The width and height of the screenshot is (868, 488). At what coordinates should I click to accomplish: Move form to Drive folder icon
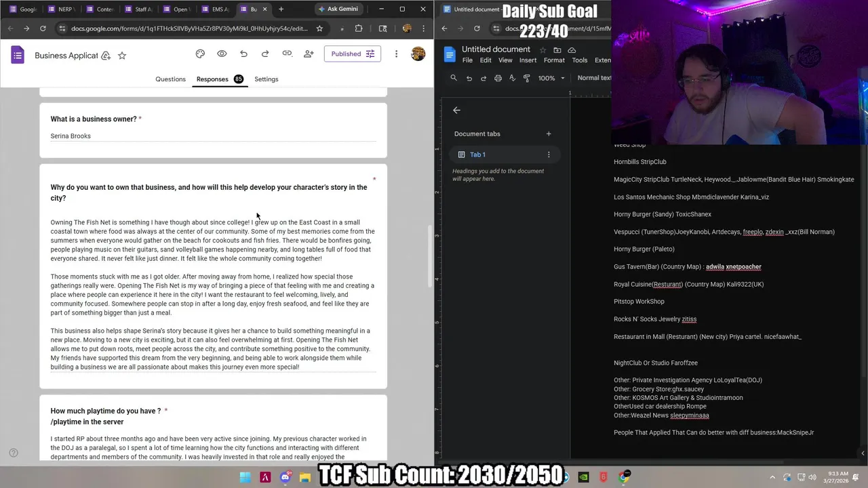point(106,56)
